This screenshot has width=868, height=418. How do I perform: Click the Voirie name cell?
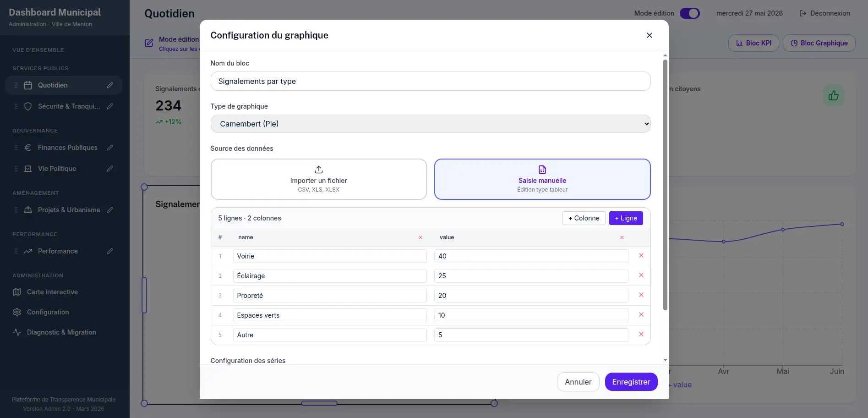(330, 256)
